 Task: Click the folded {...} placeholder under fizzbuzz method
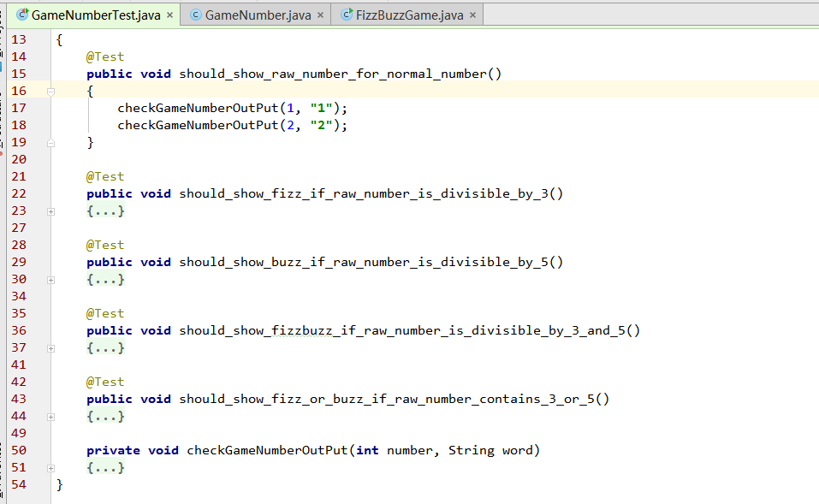tap(105, 348)
